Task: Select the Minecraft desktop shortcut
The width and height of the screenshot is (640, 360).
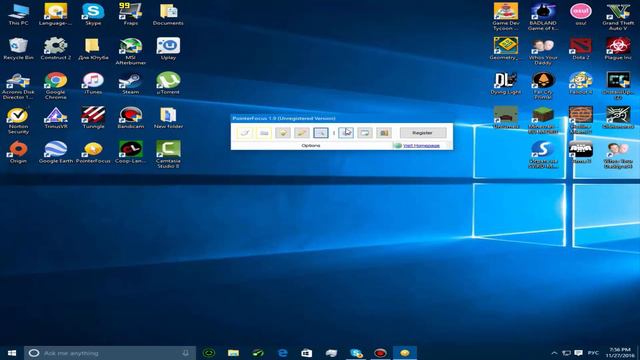Action: pos(543,120)
